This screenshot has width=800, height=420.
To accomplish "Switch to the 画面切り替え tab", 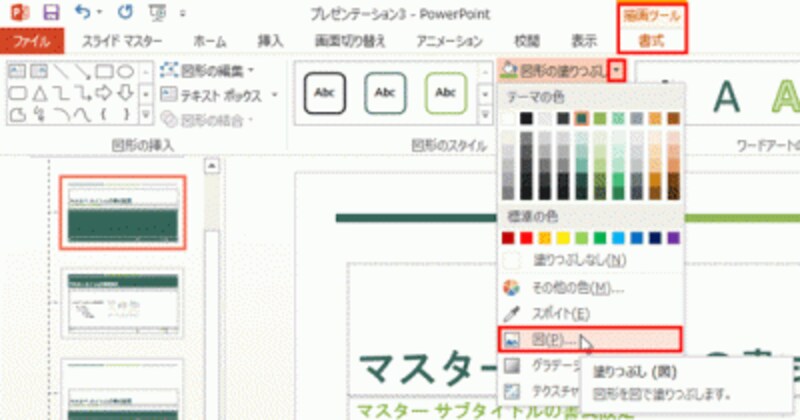I will pos(350,41).
